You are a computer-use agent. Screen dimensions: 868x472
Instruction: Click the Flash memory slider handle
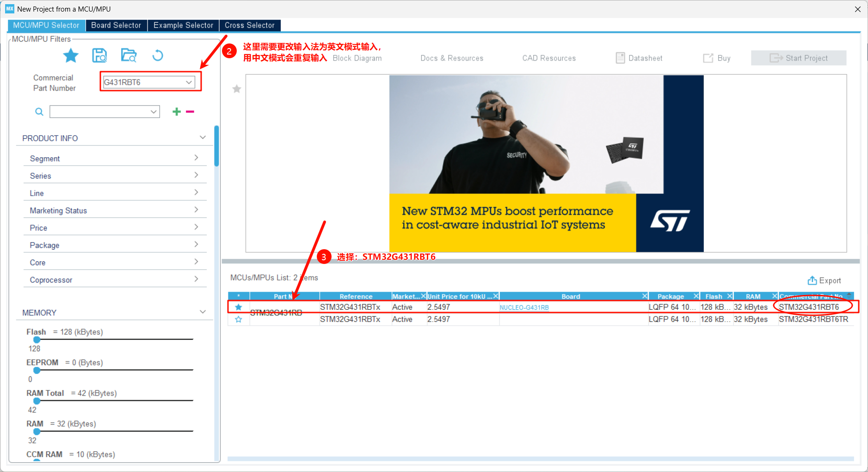[37, 340]
